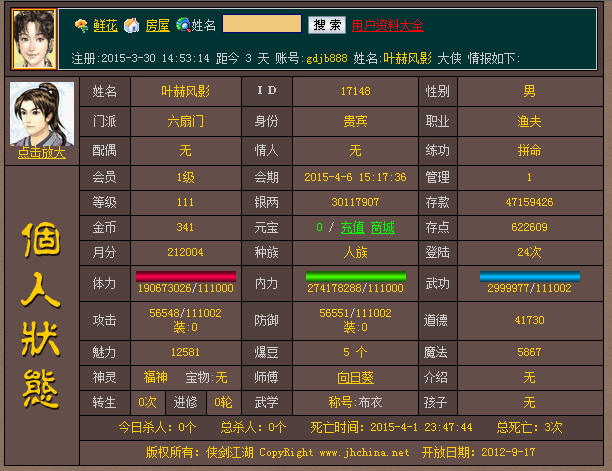Select the 人族 race value
The image size is (612, 471).
356,252
